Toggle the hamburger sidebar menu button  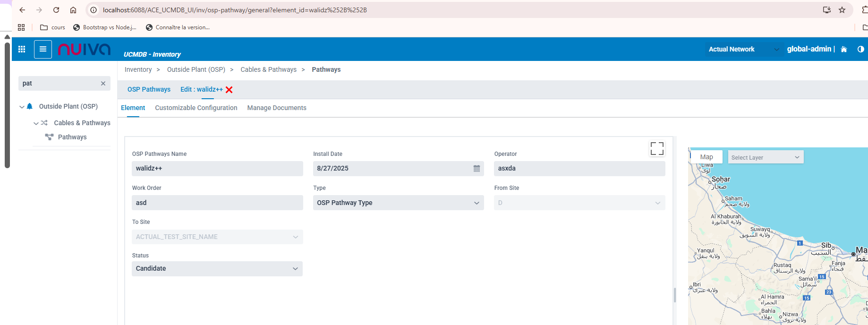43,49
